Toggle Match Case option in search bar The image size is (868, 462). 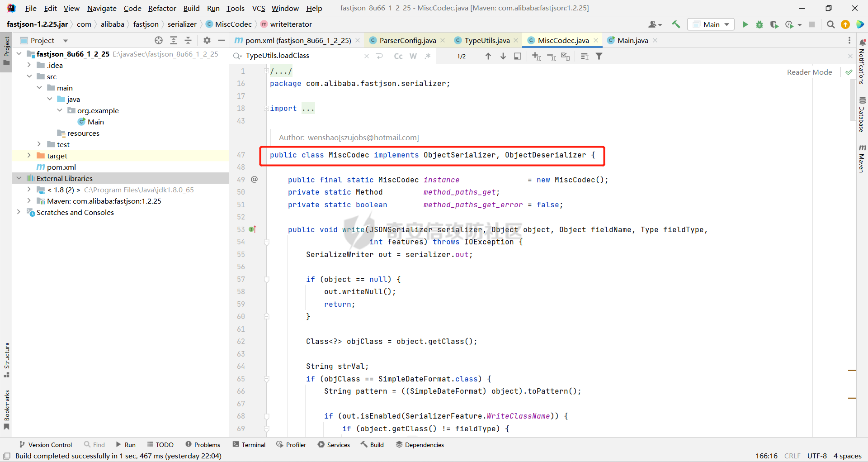[398, 56]
